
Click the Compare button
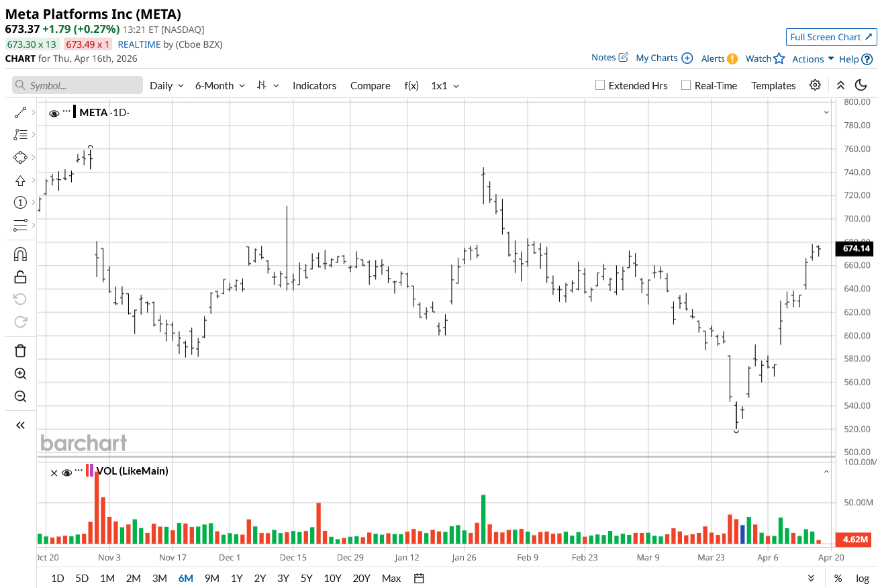point(371,85)
